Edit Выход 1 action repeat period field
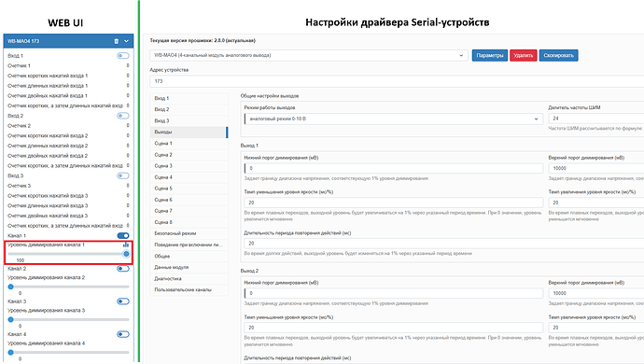Viewport: 644px width, 364px height. (444, 244)
